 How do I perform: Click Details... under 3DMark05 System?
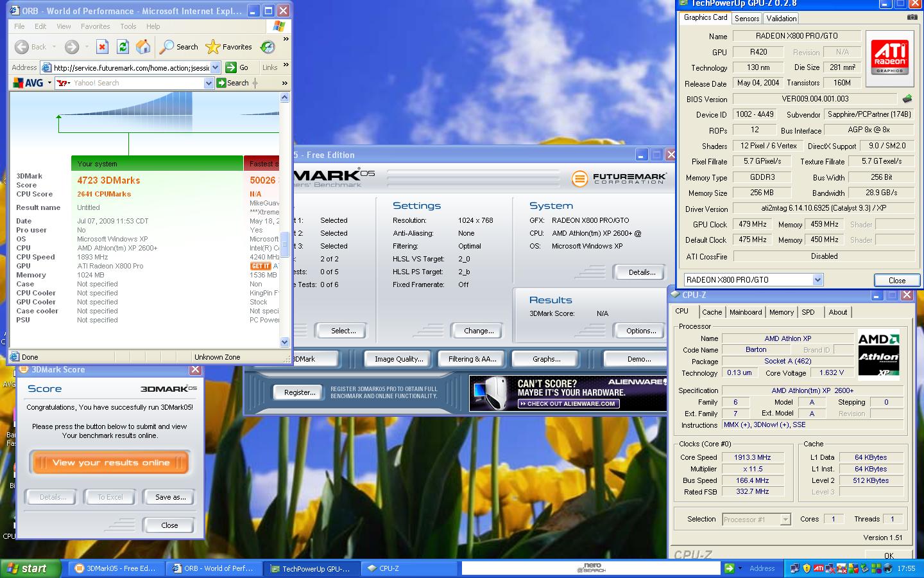(642, 272)
